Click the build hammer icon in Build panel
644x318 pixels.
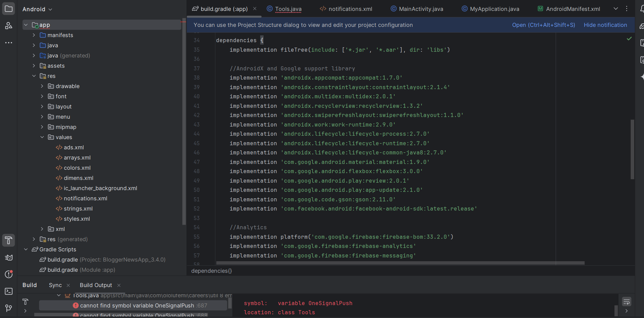pos(25,301)
